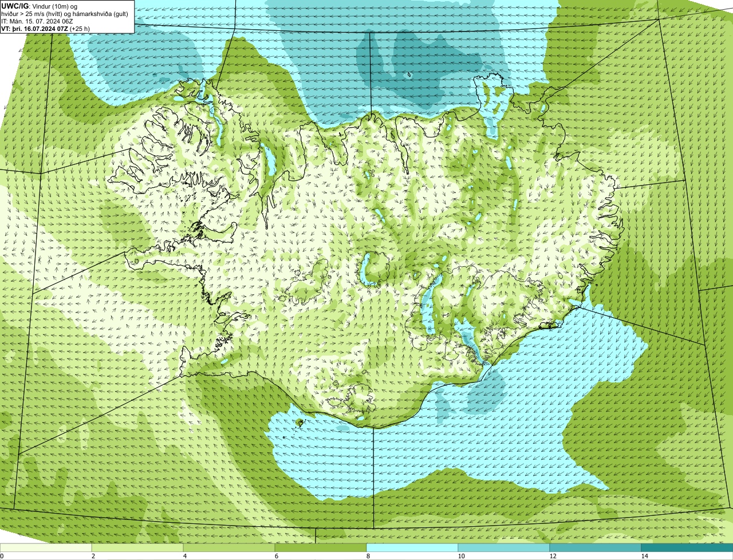Viewport: 733px width, 560px height.
Task: Click the 8–10 m/s light cyan legend swatch
Action: click(412, 548)
